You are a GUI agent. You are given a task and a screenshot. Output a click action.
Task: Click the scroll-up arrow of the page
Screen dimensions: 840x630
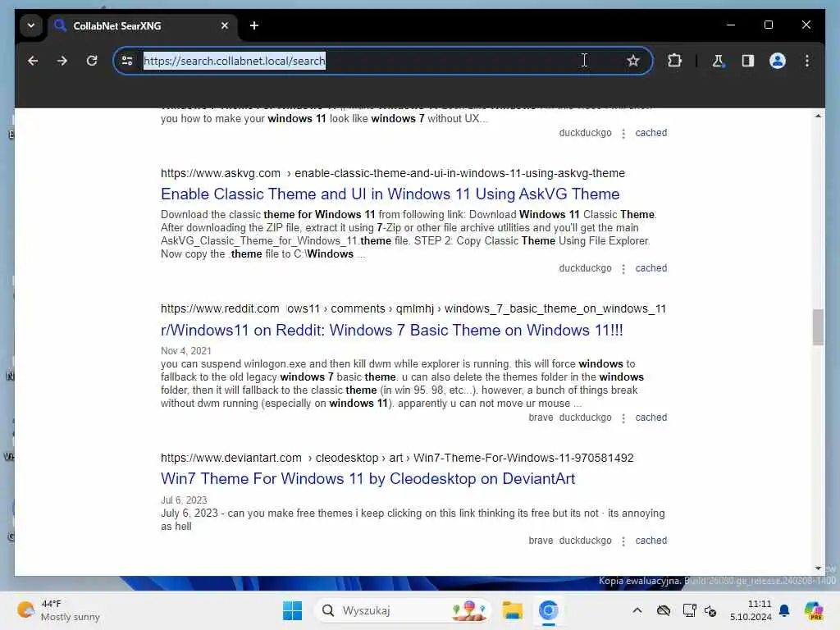[818, 116]
